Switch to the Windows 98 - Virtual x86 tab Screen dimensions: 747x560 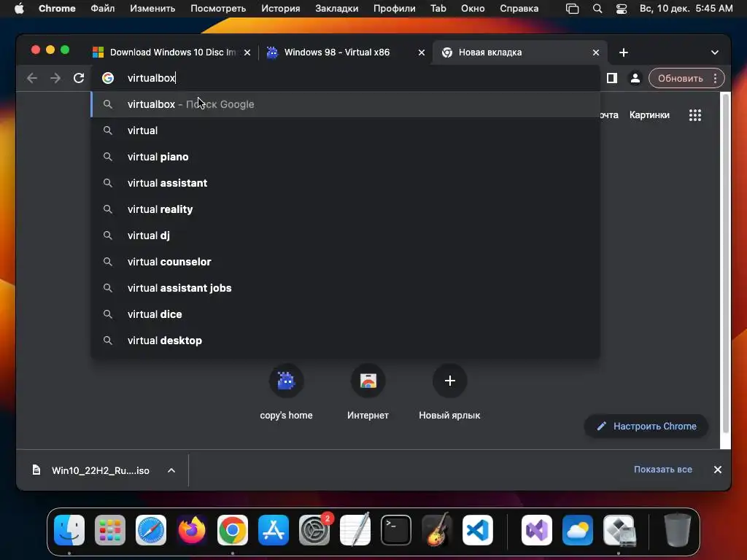pyautogui.click(x=345, y=52)
